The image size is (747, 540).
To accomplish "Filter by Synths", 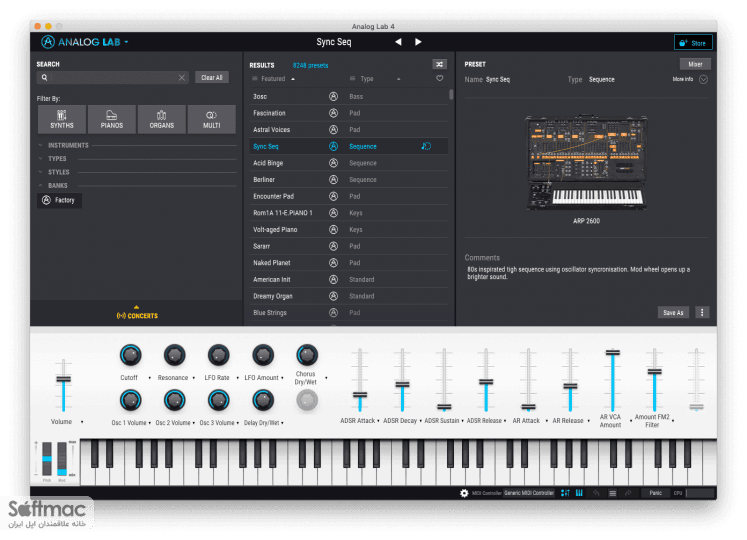I will [62, 119].
